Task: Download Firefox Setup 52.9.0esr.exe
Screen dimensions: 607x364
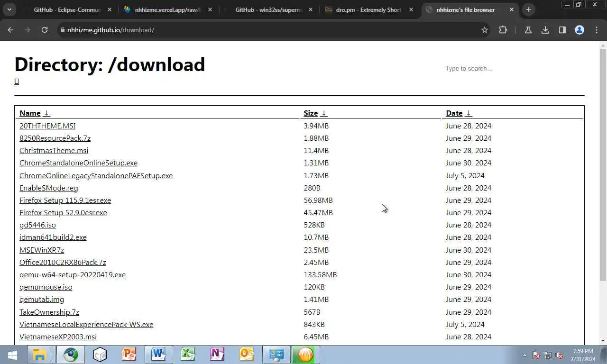Action: point(63,212)
